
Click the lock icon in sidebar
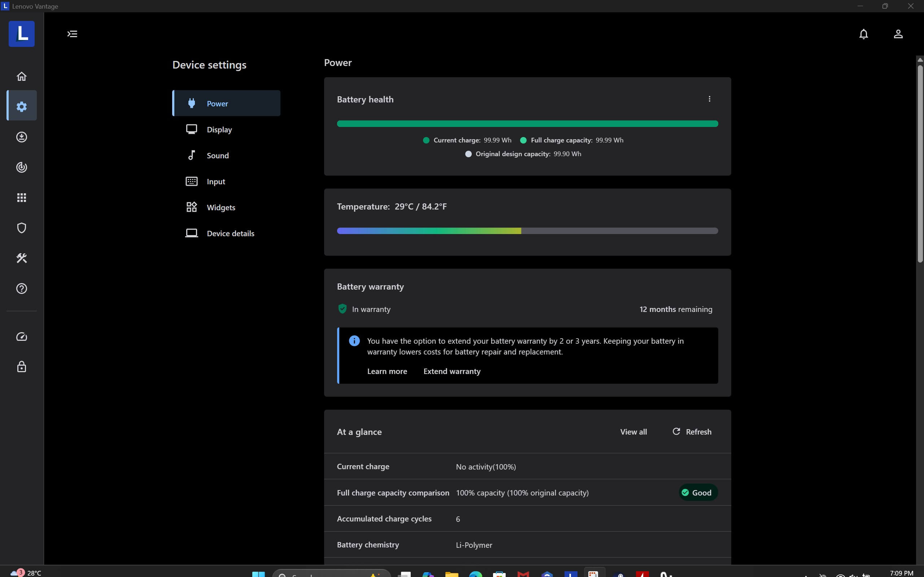[21, 367]
